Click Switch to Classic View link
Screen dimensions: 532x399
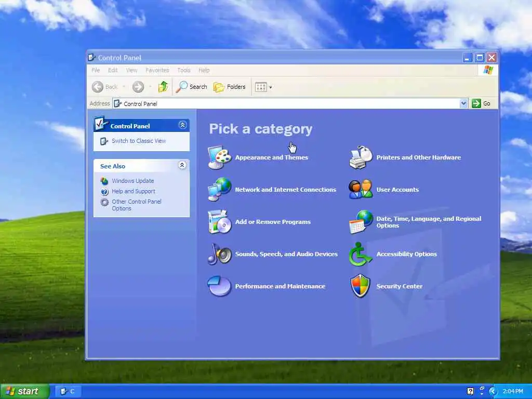point(139,141)
